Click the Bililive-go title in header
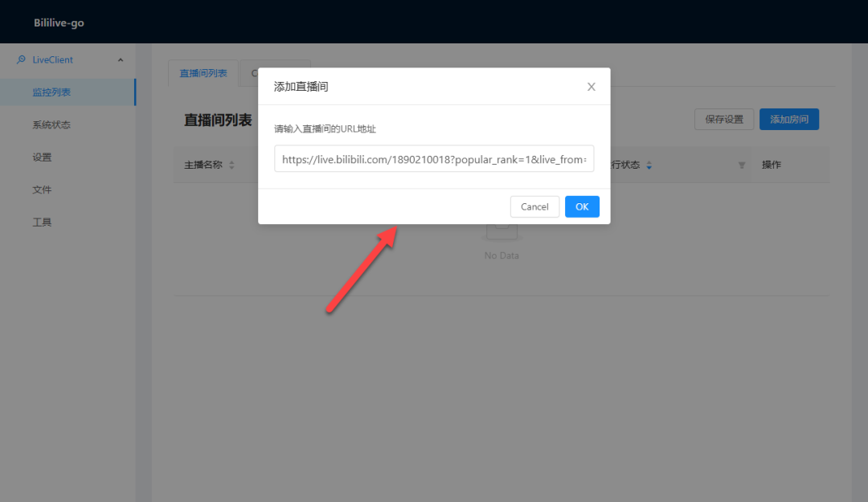The width and height of the screenshot is (868, 502). click(59, 22)
